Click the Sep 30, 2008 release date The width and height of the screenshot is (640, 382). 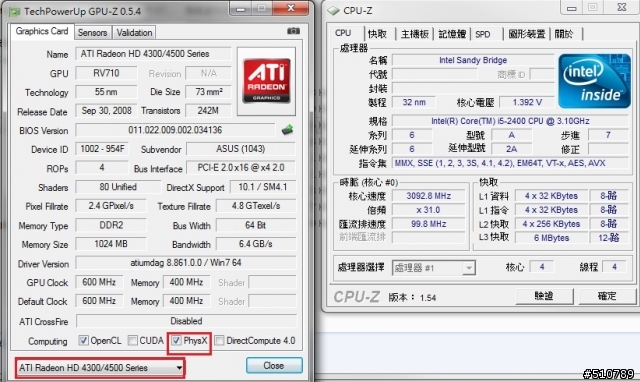[106, 111]
